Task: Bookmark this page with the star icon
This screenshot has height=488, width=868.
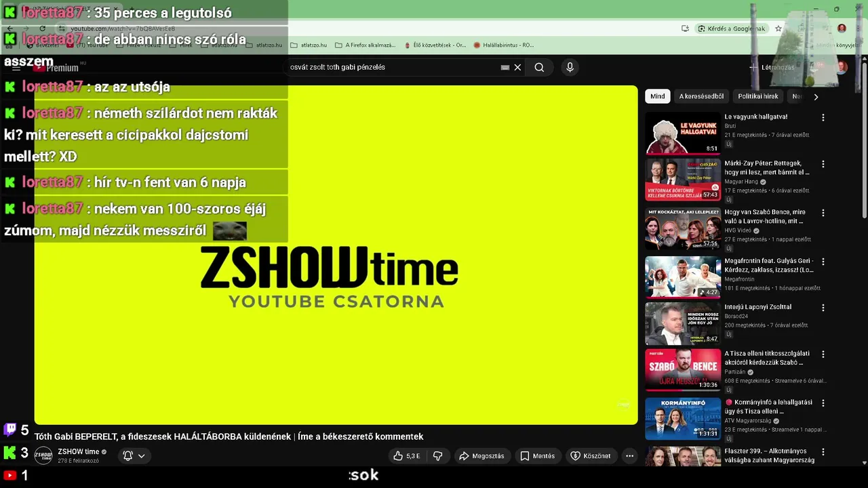Action: (x=778, y=28)
